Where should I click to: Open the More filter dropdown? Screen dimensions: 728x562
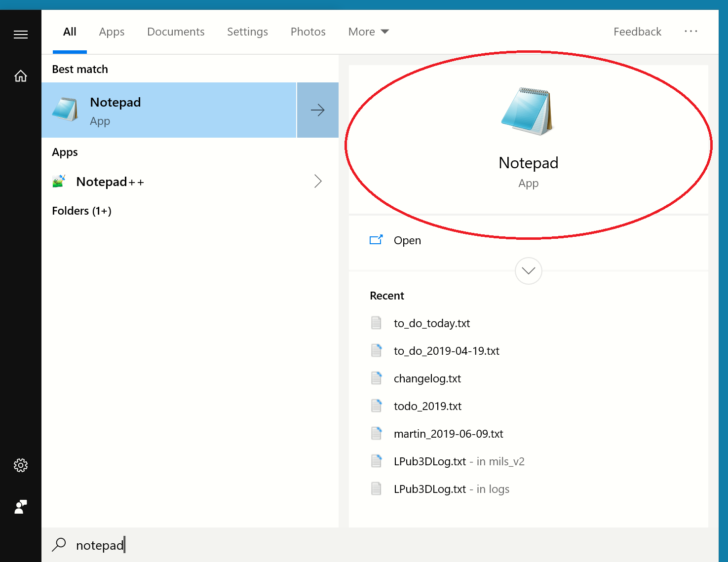[x=369, y=32]
